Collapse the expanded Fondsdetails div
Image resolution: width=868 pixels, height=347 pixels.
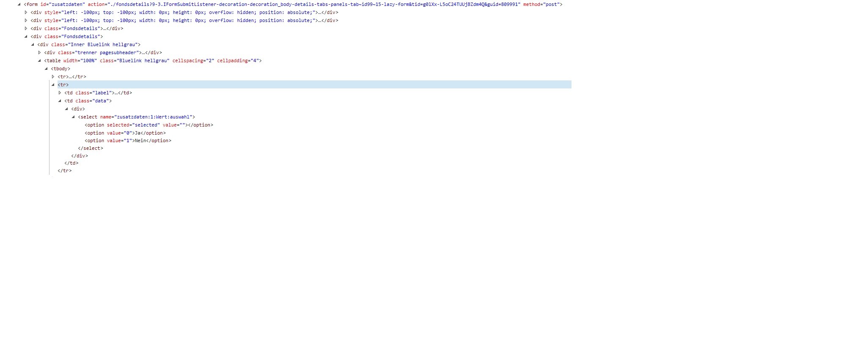[26, 36]
